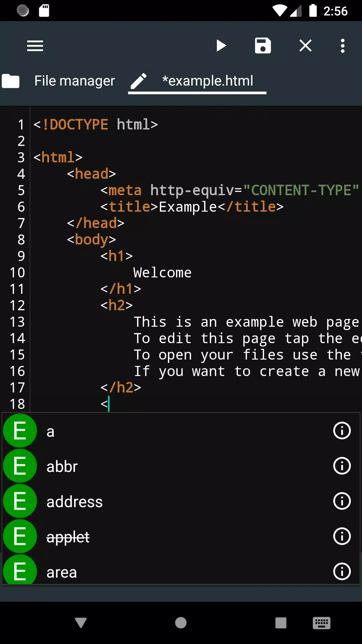Close the example.html file with the X icon
Viewport: 362px width, 644px height.
point(305,46)
